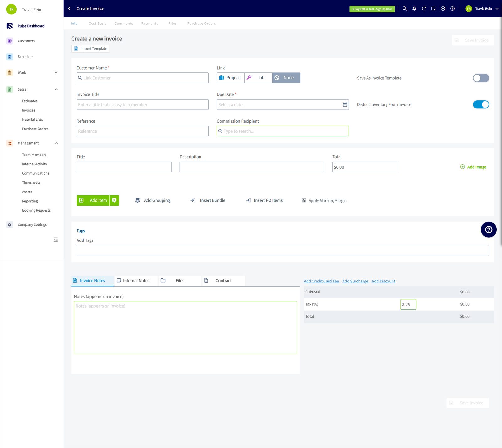Viewport: 502px width, 448px height.
Task: Open Team Members under Management
Action: (x=34, y=155)
